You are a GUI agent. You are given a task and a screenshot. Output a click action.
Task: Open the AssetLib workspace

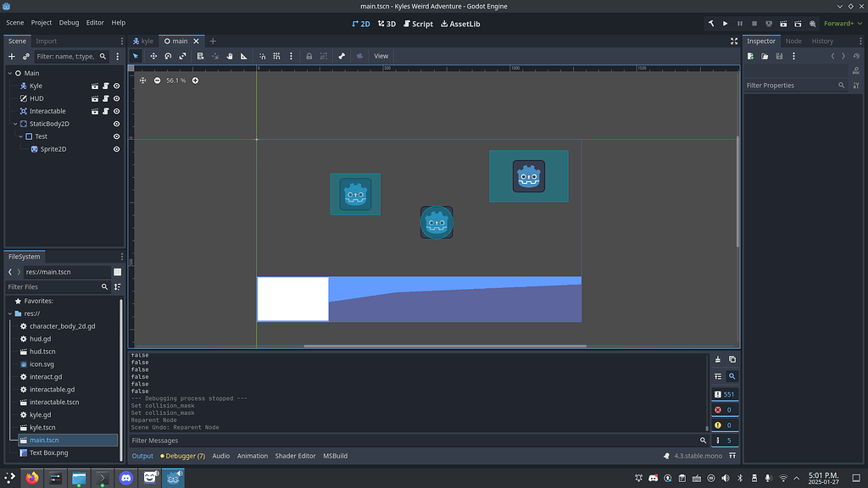460,24
